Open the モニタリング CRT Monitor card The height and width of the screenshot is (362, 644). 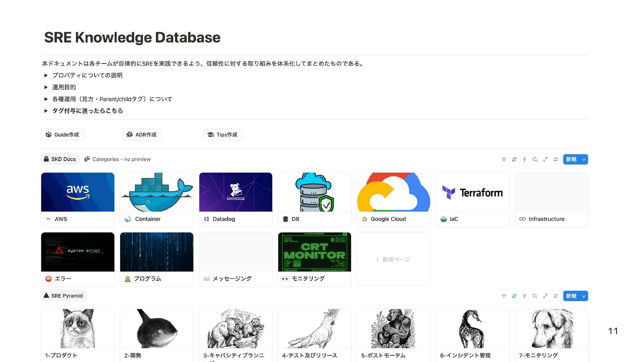(x=315, y=259)
